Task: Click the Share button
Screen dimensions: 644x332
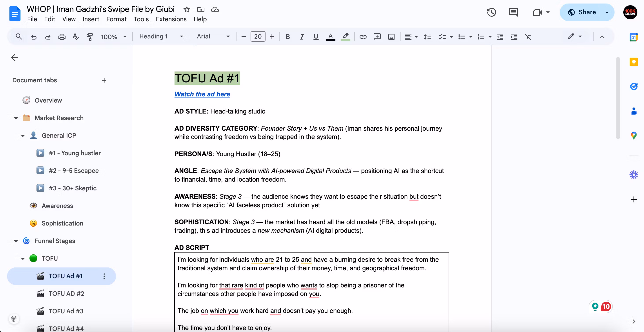Action: [x=582, y=12]
